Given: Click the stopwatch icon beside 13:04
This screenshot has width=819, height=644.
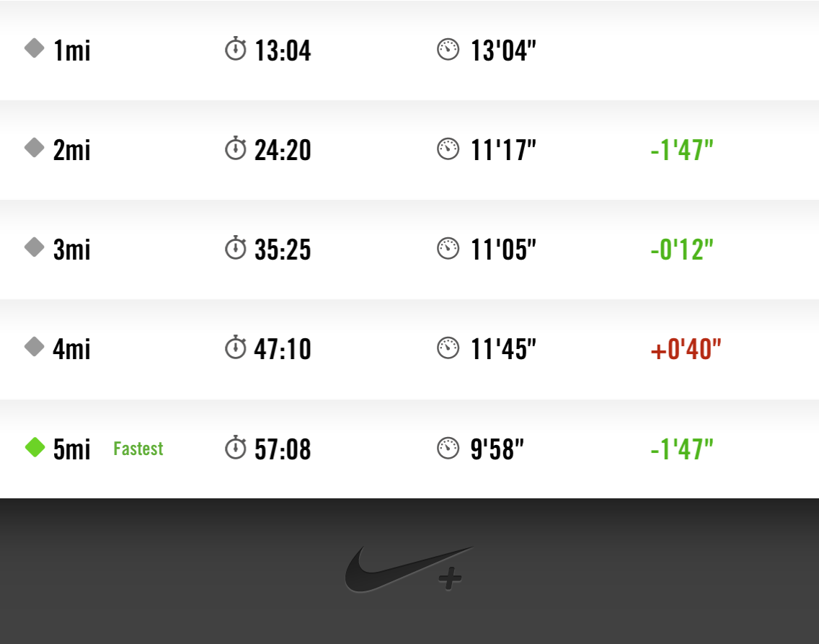Looking at the screenshot, I should [x=236, y=50].
